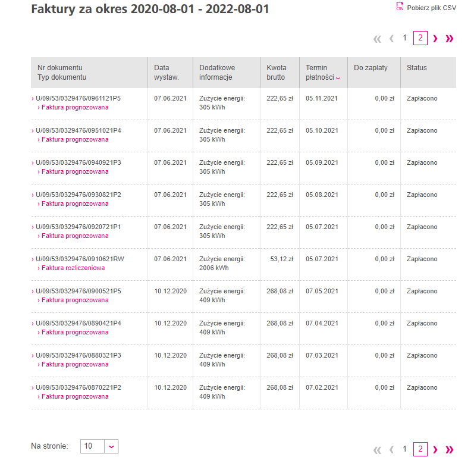Screen dimensions: 474x476
Task: Click bottom next page arrow
Action: click(435, 450)
